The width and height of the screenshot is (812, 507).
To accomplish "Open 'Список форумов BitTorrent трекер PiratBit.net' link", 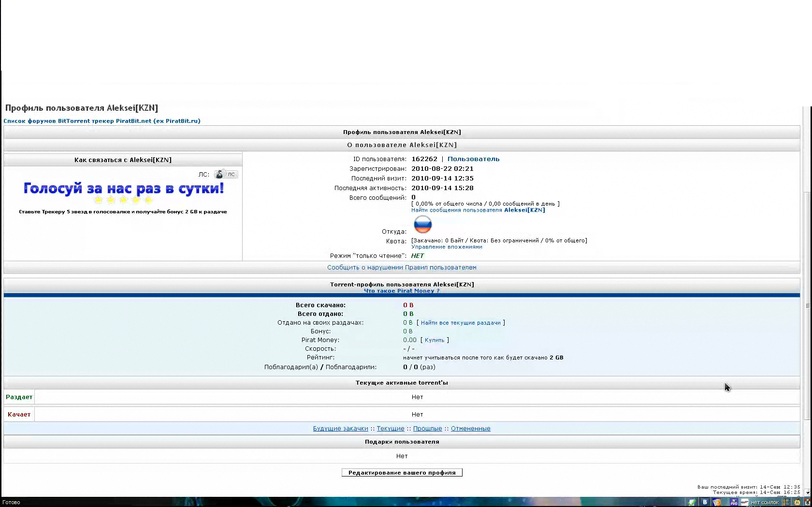I will (101, 121).
